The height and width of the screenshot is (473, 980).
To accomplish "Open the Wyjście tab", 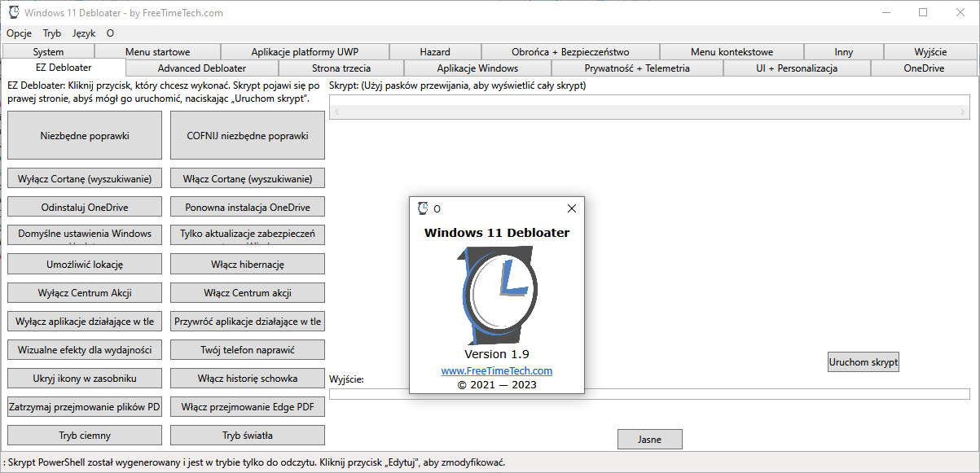I will pos(930,52).
